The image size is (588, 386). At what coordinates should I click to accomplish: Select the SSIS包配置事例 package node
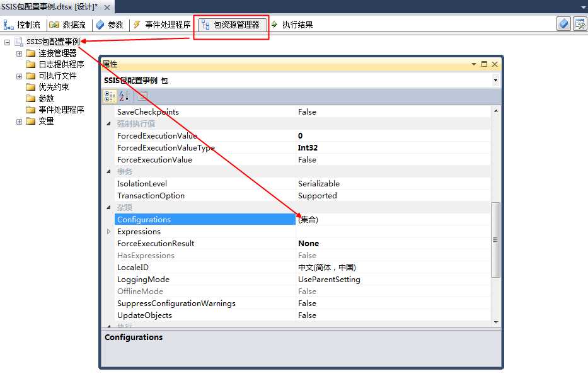tap(53, 42)
